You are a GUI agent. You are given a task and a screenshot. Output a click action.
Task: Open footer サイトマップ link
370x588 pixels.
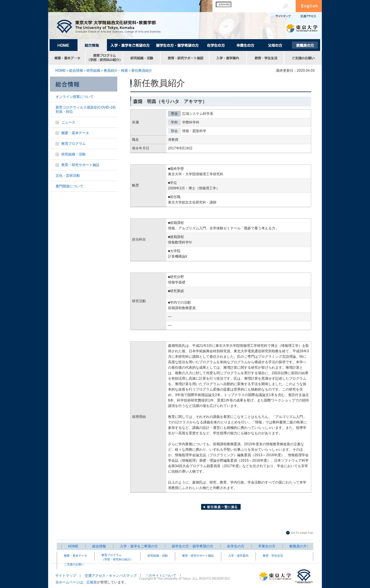(66, 576)
